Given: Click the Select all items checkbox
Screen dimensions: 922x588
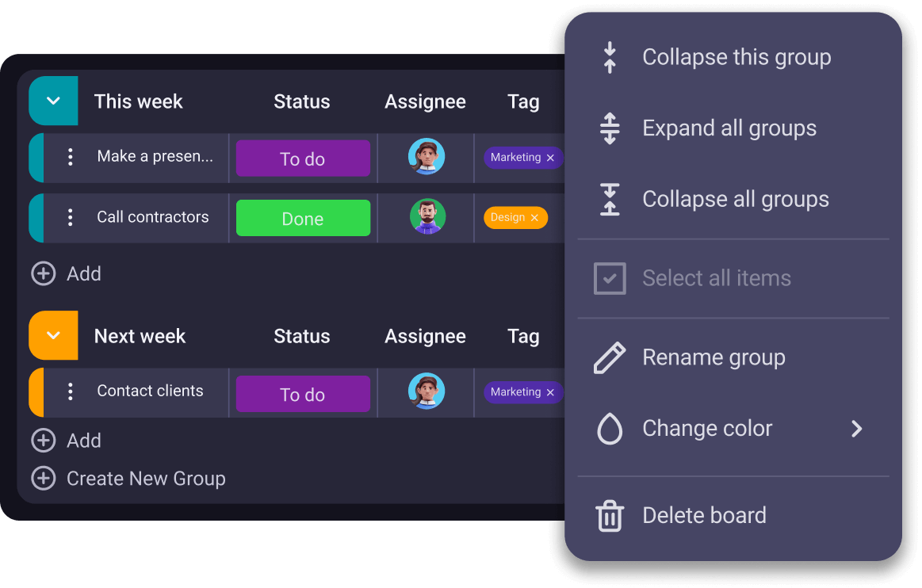Looking at the screenshot, I should (x=609, y=277).
